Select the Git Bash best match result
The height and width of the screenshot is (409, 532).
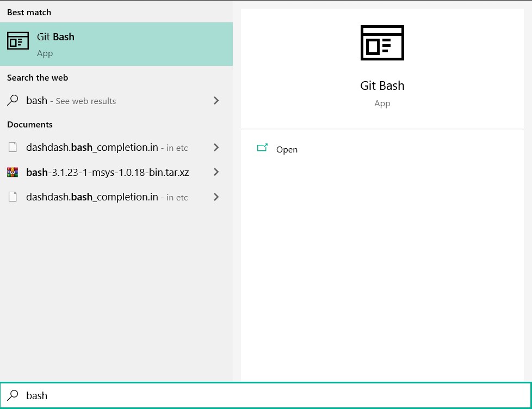pos(116,44)
